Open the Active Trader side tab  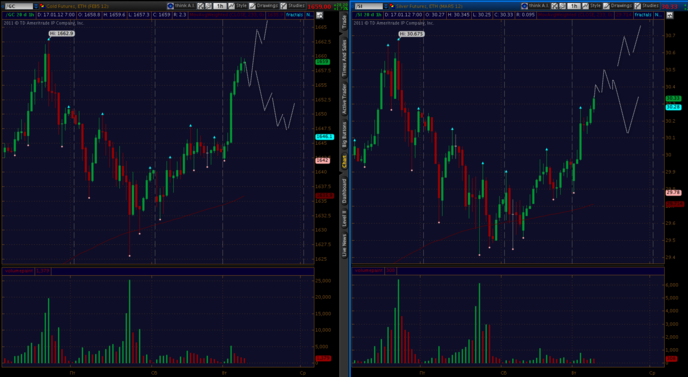[x=344, y=99]
